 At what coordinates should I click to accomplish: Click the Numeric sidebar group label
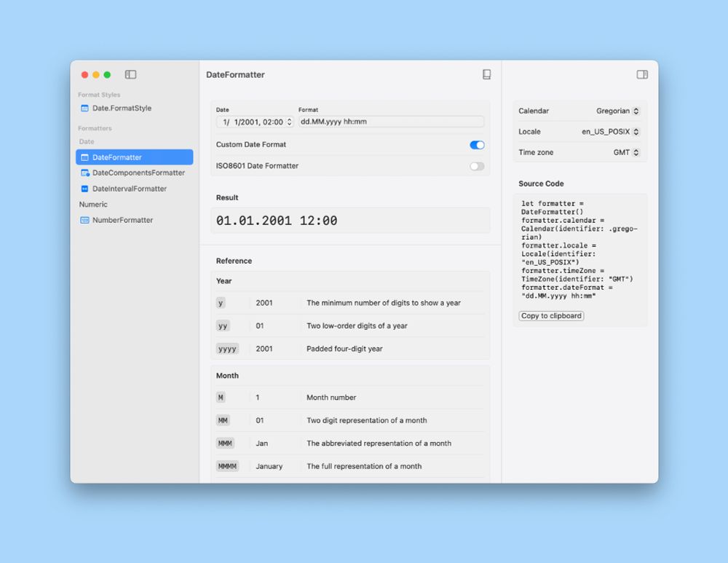tap(93, 205)
